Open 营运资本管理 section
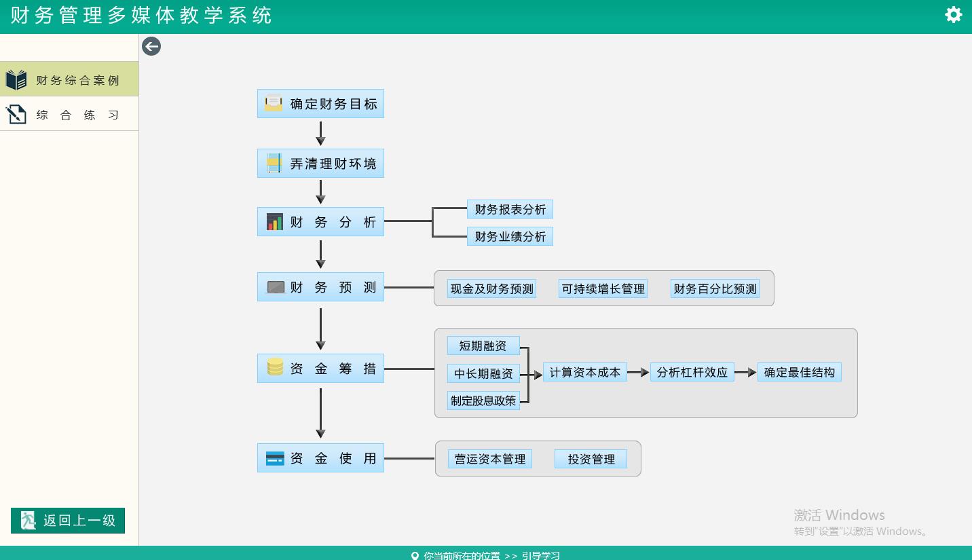Viewport: 972px width, 560px height. (489, 460)
